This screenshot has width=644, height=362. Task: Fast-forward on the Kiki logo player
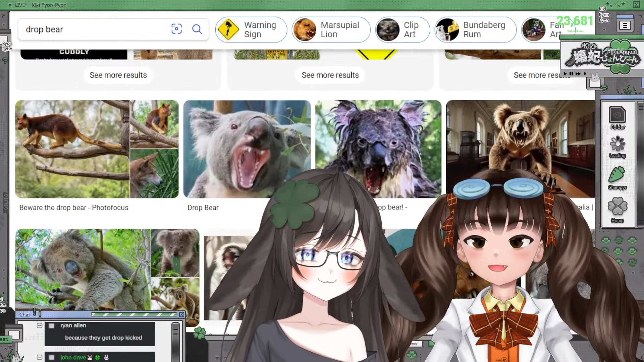(x=578, y=73)
